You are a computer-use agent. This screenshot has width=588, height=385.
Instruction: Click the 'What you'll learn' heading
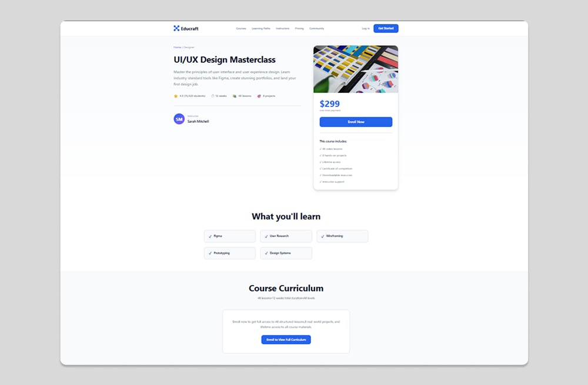286,216
